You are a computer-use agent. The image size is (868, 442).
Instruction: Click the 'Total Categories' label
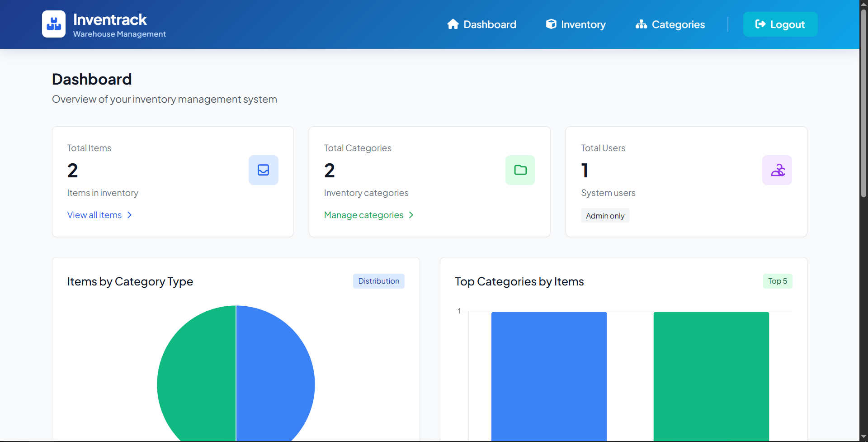click(358, 148)
